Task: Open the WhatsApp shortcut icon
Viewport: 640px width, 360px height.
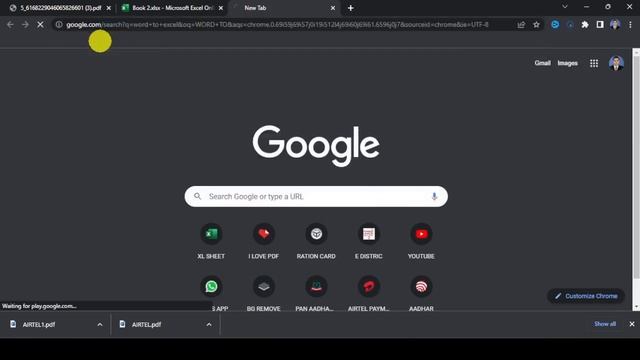Action: pos(211,287)
